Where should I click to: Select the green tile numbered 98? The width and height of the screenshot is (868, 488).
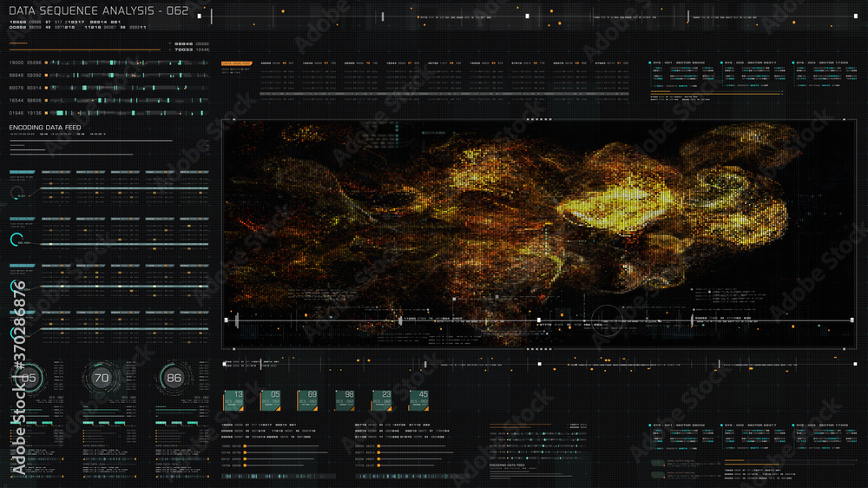345,400
